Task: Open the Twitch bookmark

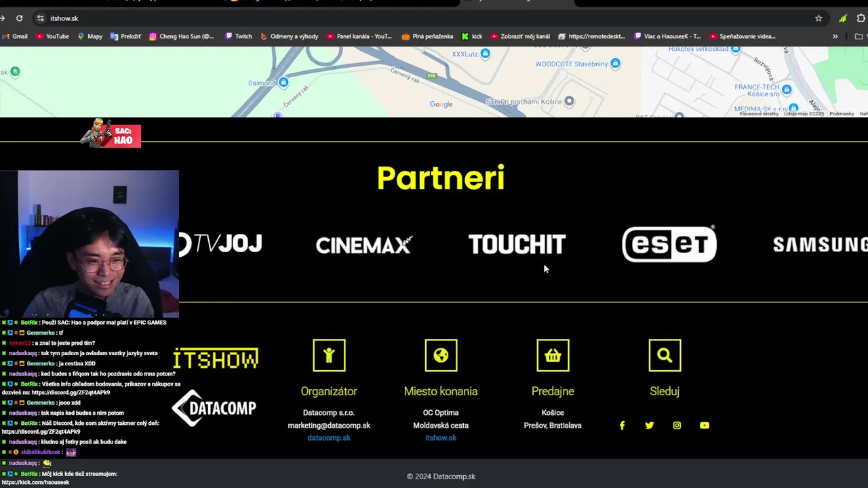Action: (239, 37)
